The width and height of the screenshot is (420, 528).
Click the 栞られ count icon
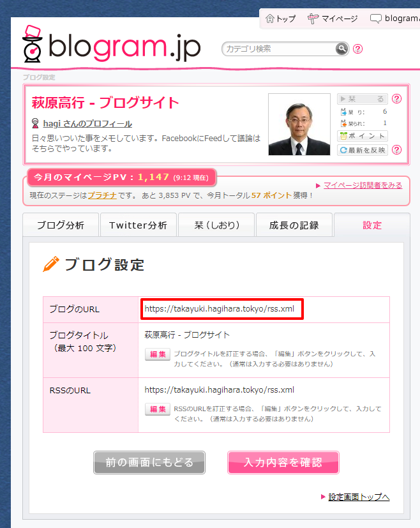[x=343, y=123]
